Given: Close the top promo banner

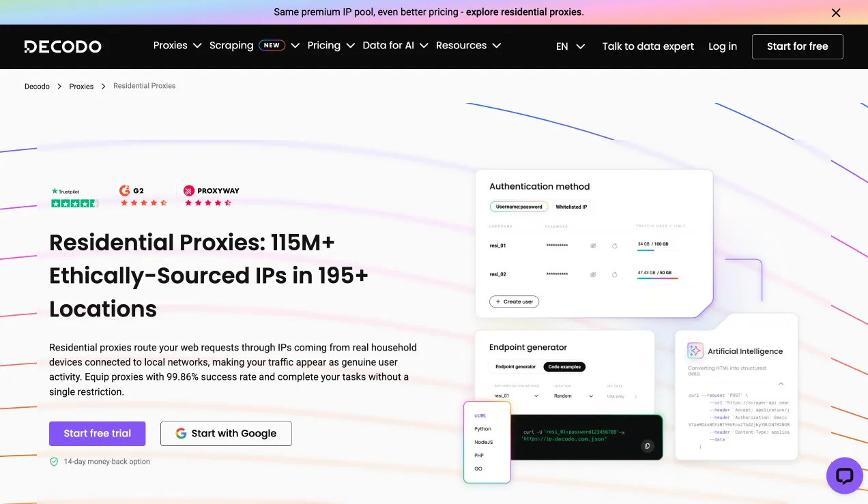Looking at the screenshot, I should (836, 12).
